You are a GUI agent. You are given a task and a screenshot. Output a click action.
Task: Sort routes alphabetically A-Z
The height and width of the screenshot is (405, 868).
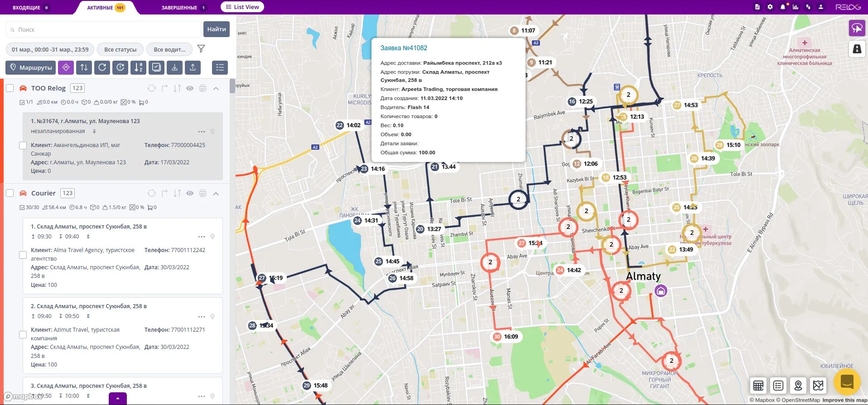tap(138, 67)
